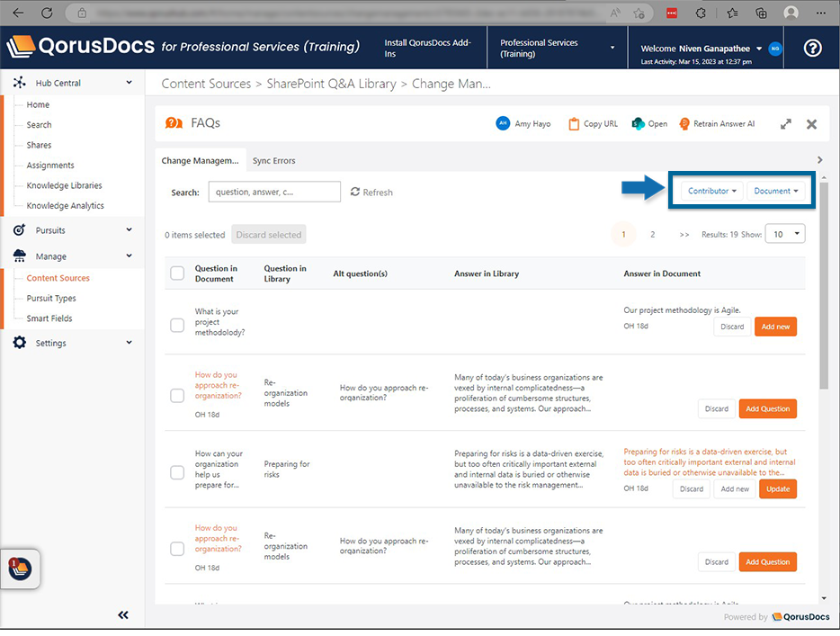This screenshot has width=840, height=636.
Task: Jump to the last results page with >>
Action: (684, 235)
